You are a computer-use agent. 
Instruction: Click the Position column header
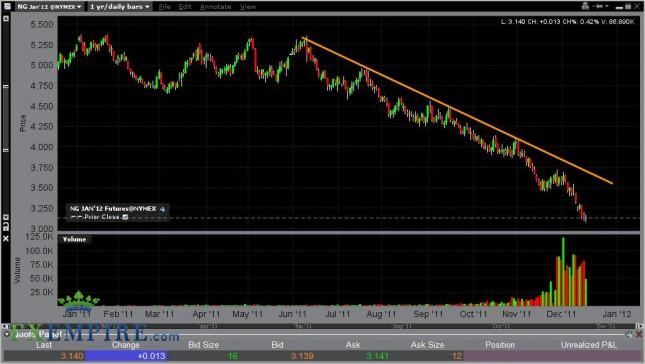coord(500,345)
